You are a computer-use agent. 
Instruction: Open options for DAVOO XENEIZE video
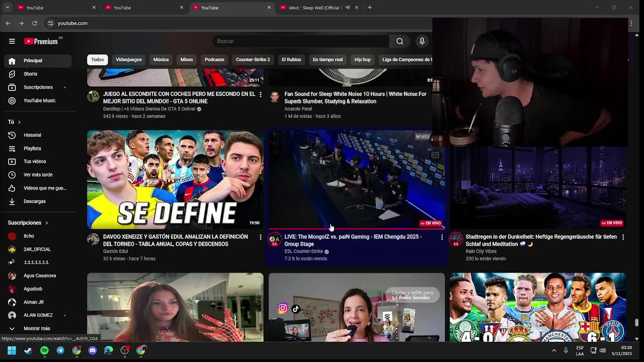coord(260,237)
